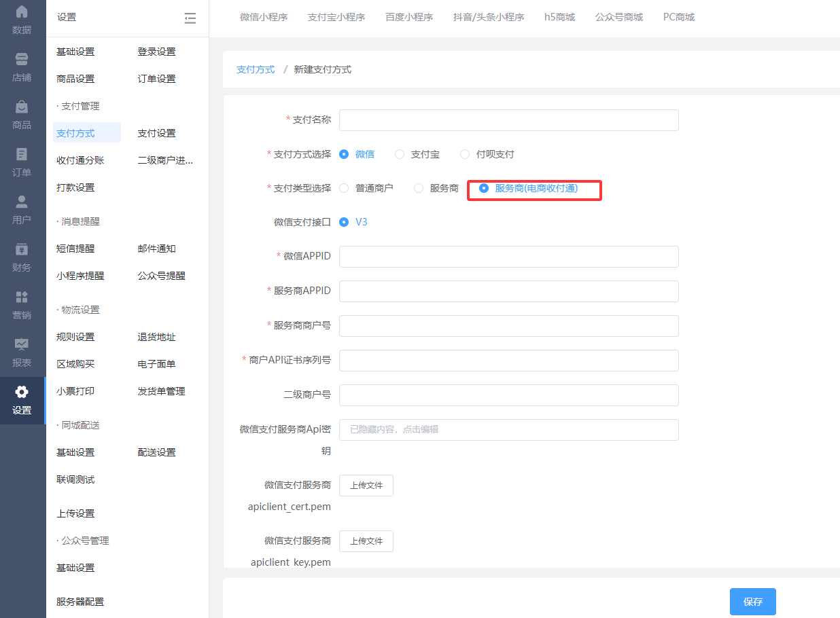
Task: Open 订单设置 in settings menu
Action: tap(157, 79)
